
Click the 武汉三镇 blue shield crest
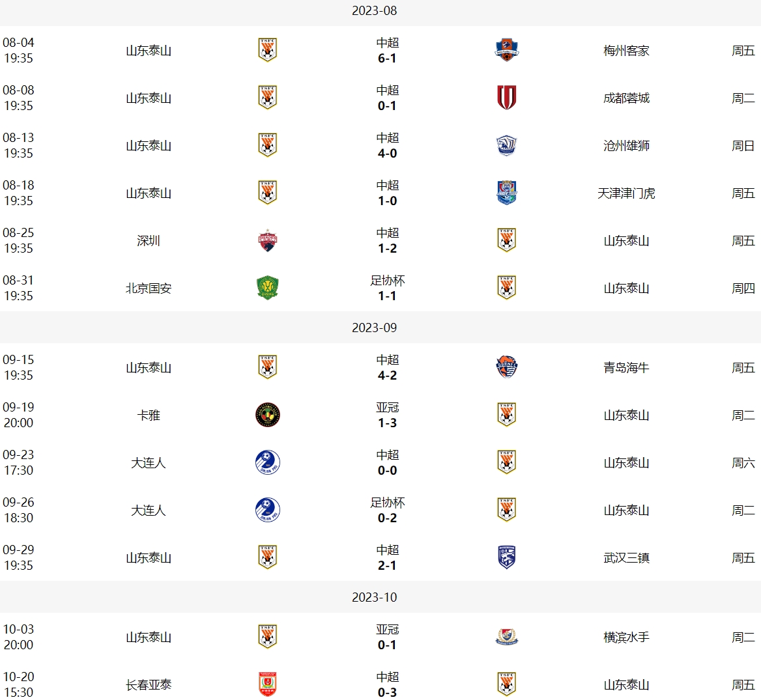pos(507,557)
